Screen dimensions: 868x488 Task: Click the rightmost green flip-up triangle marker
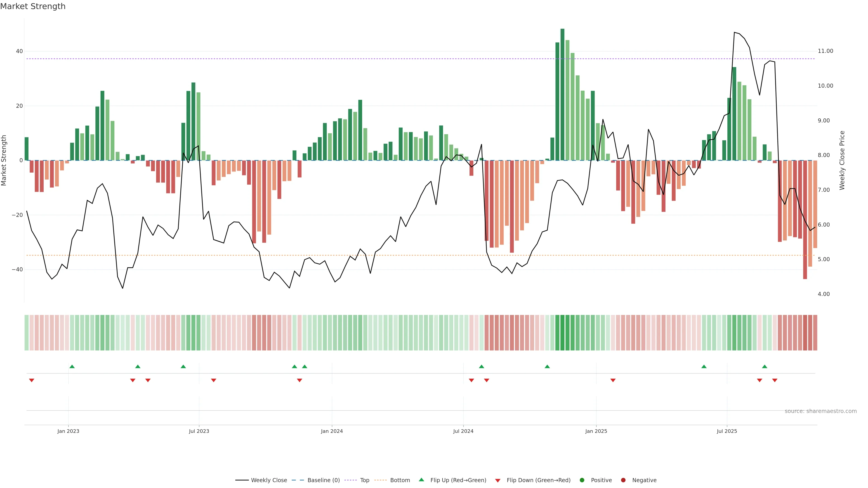764,366
